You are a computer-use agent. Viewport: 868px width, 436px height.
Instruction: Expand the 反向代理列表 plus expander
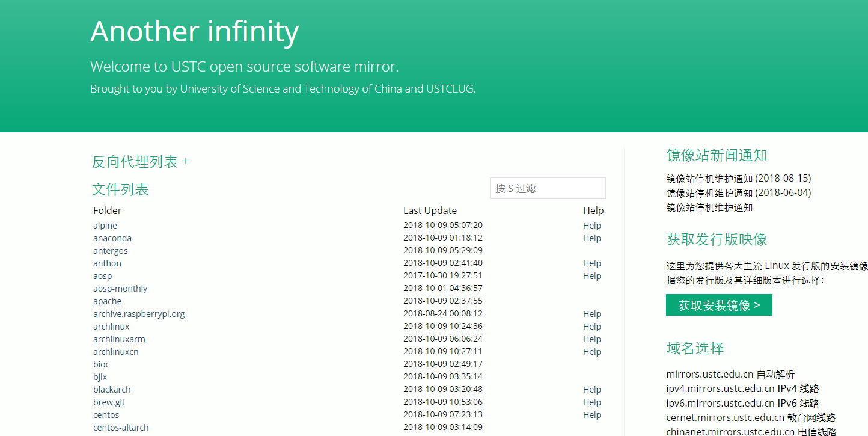[x=186, y=162]
